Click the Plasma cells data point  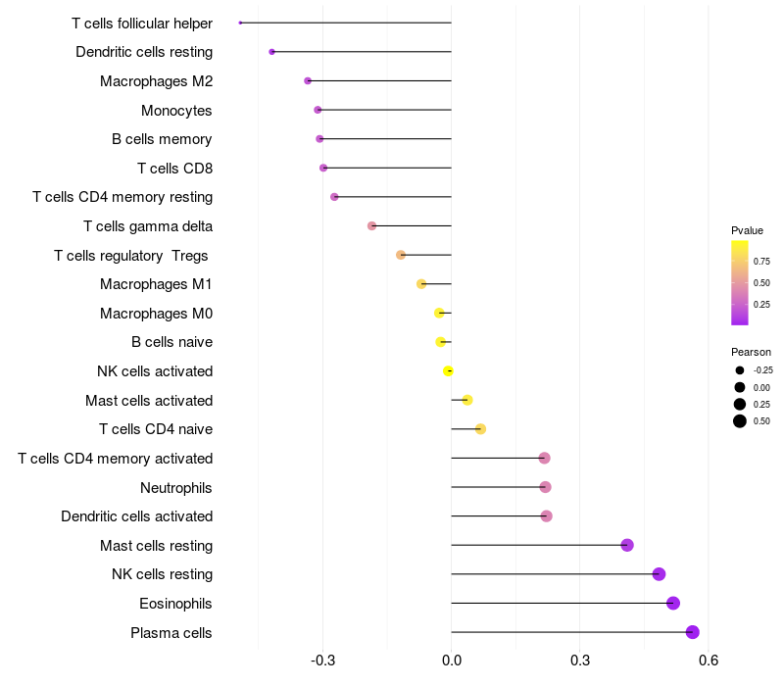693,632
